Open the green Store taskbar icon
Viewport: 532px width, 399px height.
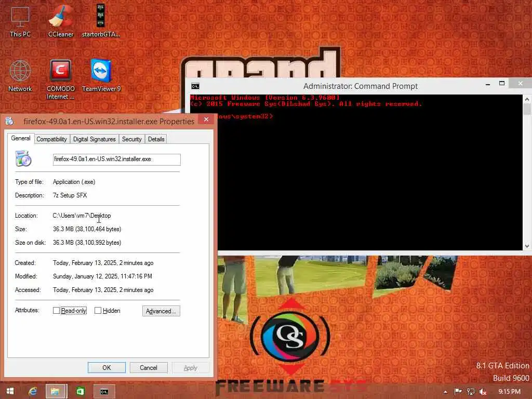point(81,391)
